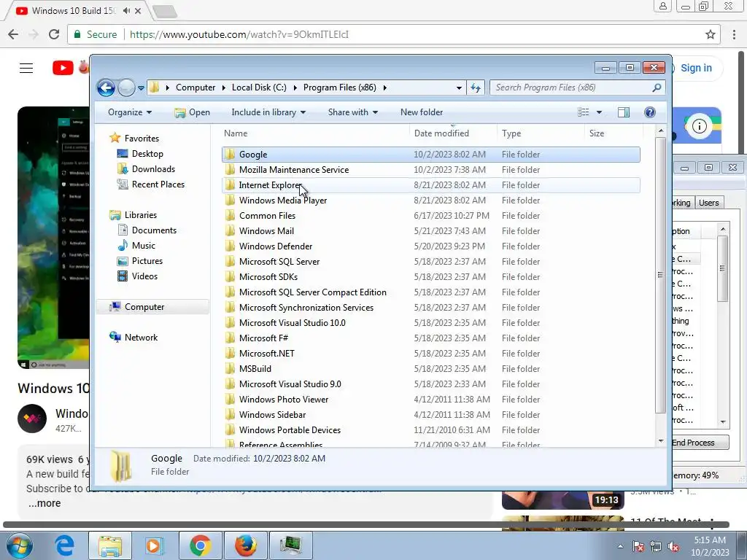Open the Videos library
Viewport: 747px width, 560px height.
pyautogui.click(x=144, y=276)
